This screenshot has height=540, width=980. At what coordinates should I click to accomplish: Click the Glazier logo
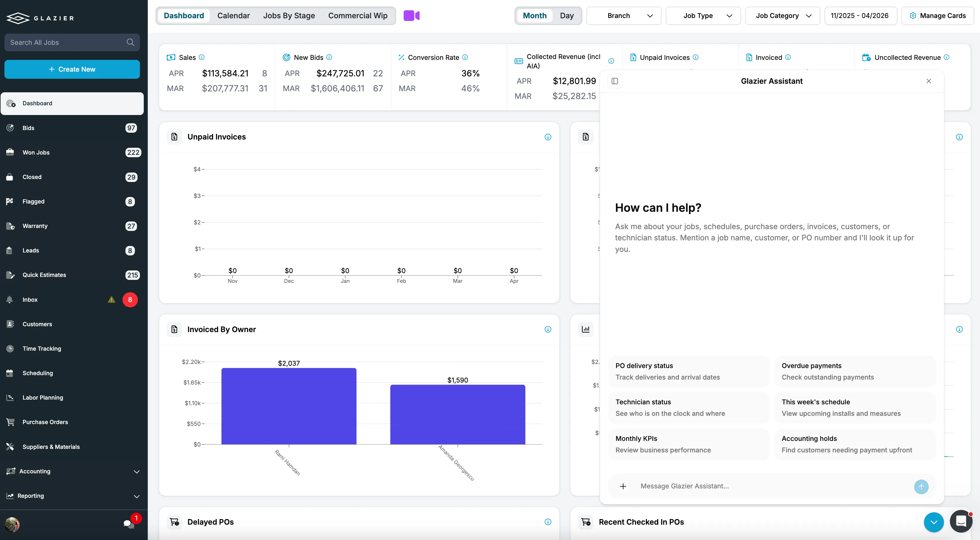click(40, 18)
